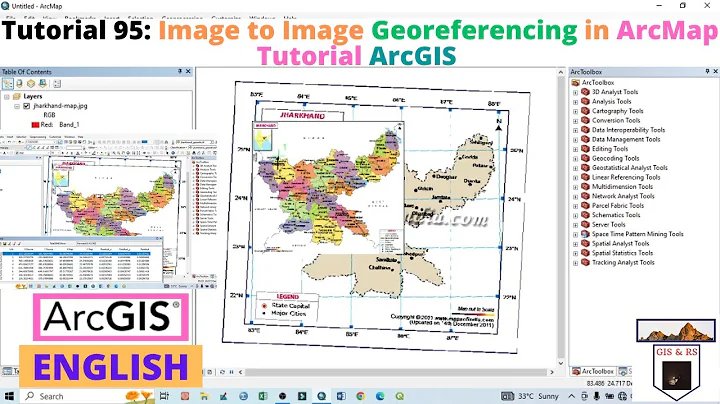Viewport: 720px width, 404px height.
Task: Close the Table Of Contents panel
Action: (188, 72)
